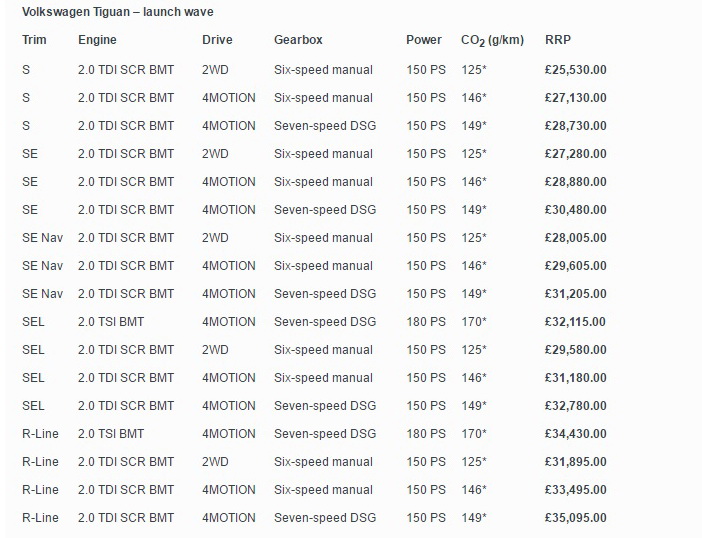Click the CO2 (g/km) column header
The image size is (702, 538).
[492, 41]
